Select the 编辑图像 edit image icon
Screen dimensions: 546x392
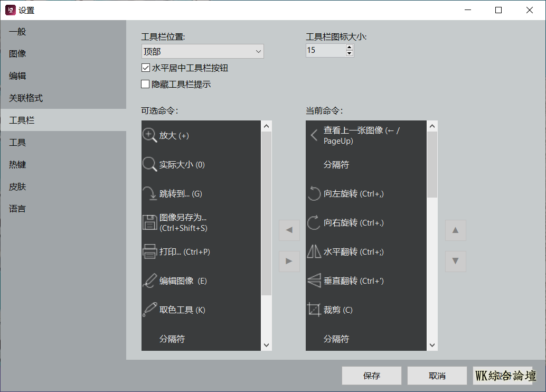tap(150, 281)
